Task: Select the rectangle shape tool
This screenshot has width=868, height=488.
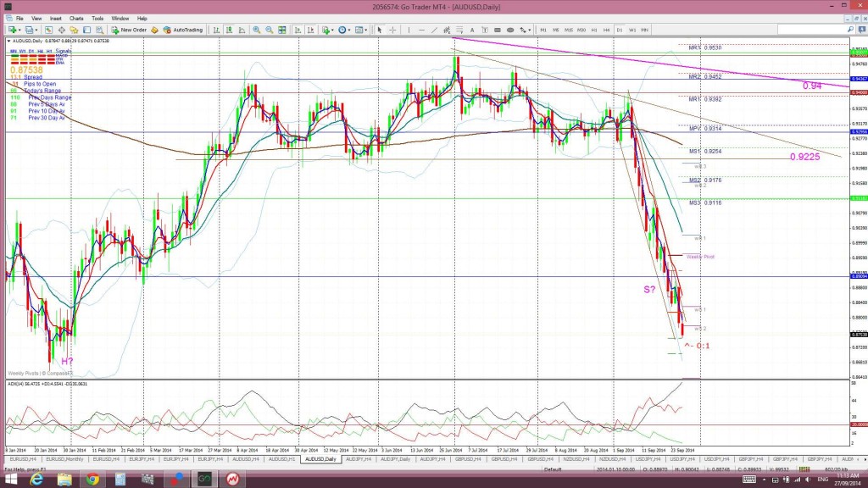Action: (x=498, y=30)
